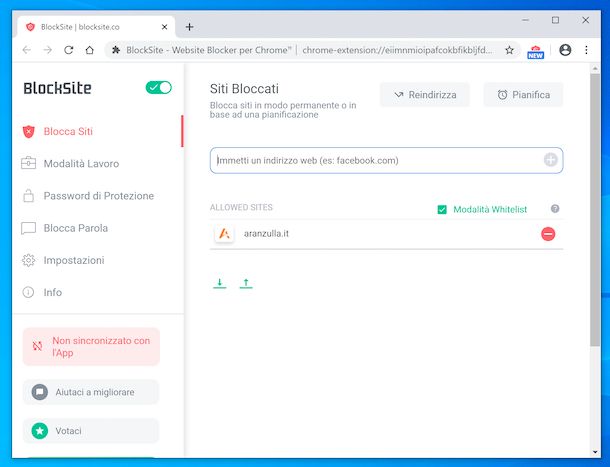Click the clock icon on Pianifica
The height and width of the screenshot is (467, 610).
(502, 95)
